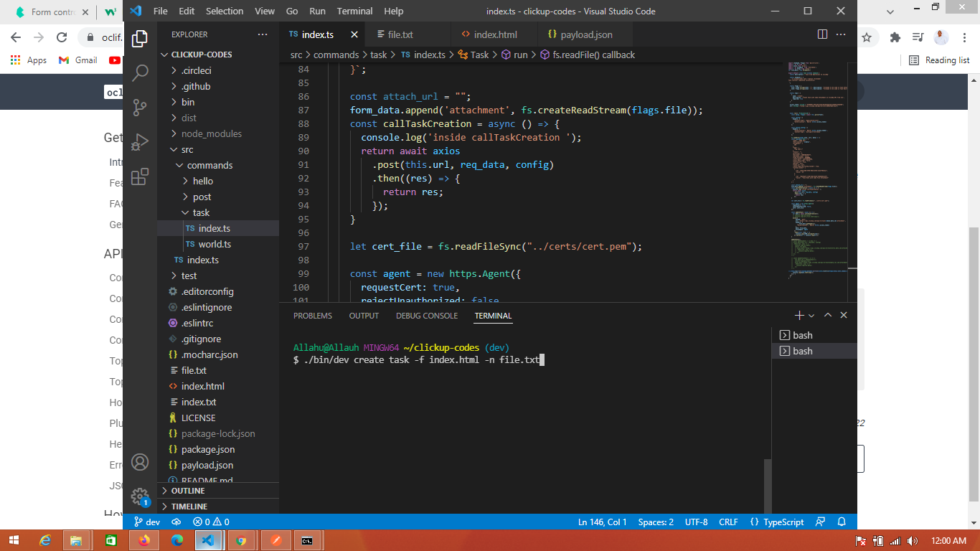980x551 pixels.
Task: Collapse the commands folder
Action: point(209,165)
